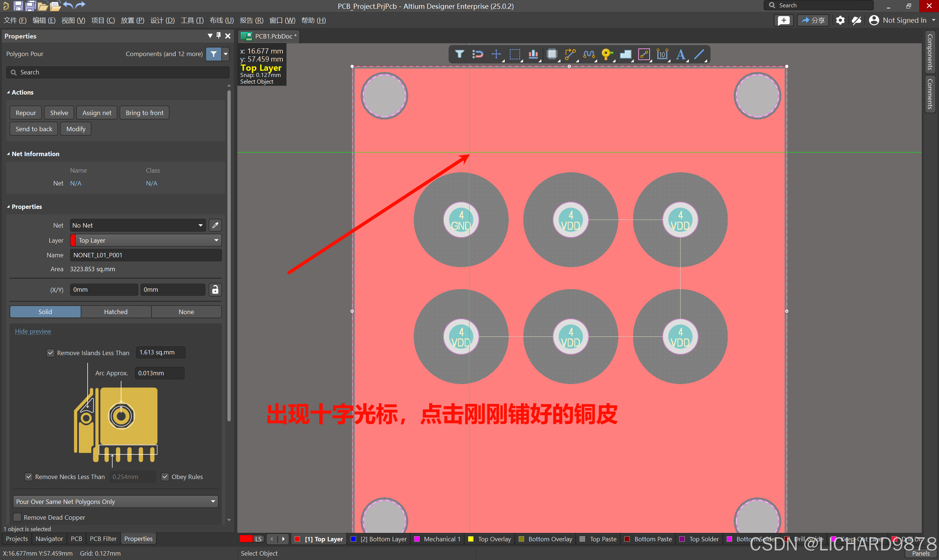Activate the interactive routing tool

point(570,54)
